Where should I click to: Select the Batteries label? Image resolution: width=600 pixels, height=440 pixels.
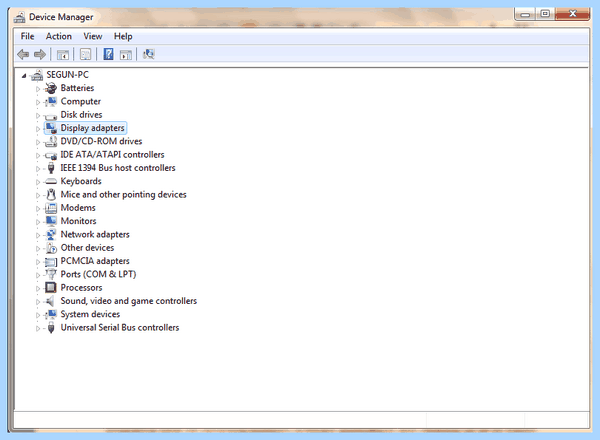77,88
